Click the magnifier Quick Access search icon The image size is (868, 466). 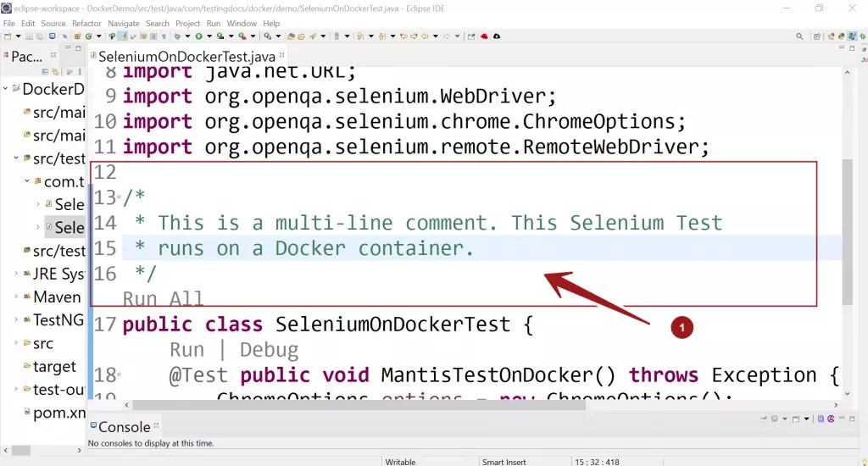pos(799,36)
